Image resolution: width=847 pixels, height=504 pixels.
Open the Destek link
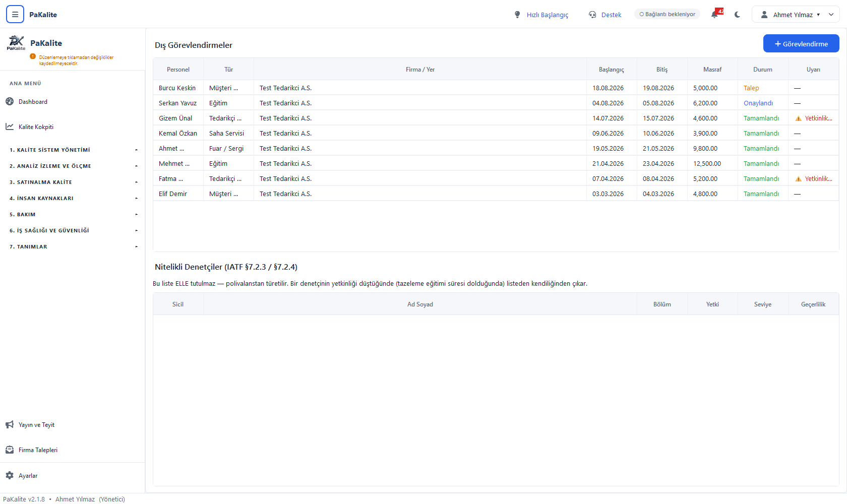click(x=611, y=15)
